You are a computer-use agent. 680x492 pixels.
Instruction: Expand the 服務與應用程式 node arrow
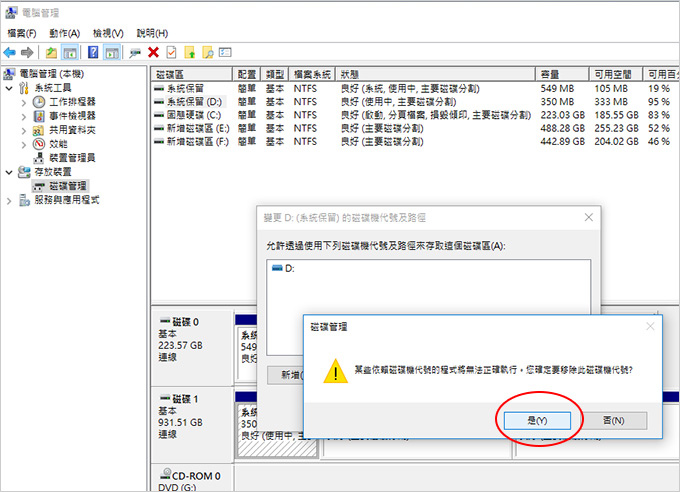click(9, 200)
